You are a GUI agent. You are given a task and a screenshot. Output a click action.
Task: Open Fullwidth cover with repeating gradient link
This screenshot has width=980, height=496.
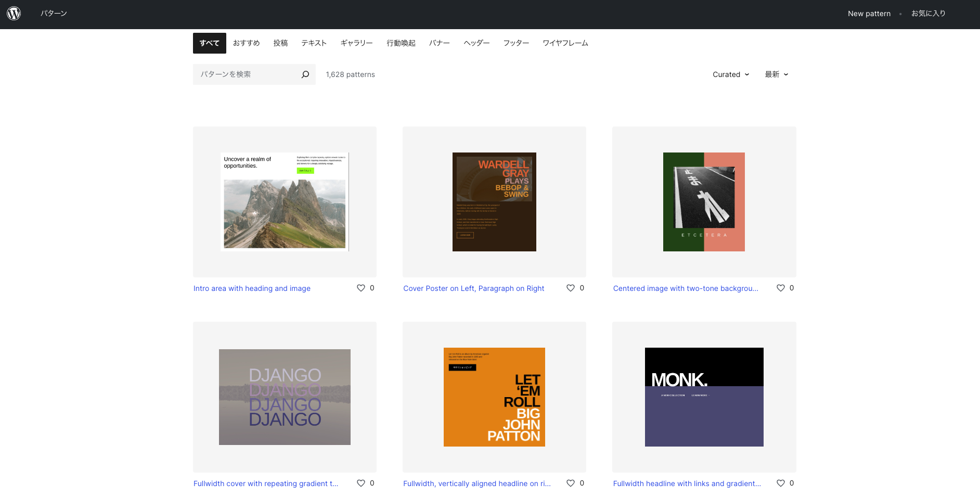[x=266, y=484]
